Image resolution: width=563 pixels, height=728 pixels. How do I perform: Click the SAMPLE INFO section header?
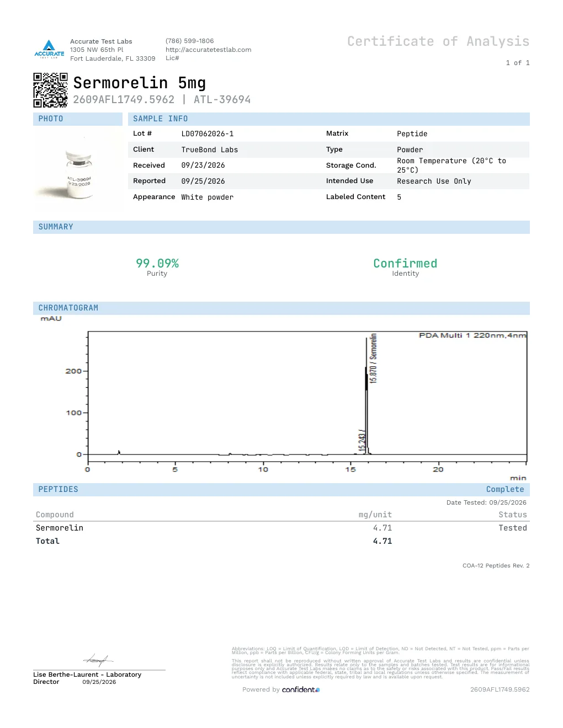[329, 119]
